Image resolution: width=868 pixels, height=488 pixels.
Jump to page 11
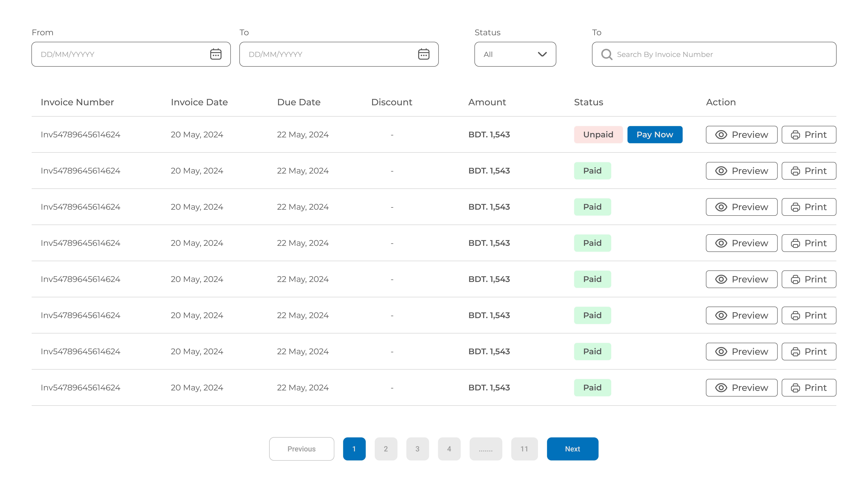tap(524, 449)
